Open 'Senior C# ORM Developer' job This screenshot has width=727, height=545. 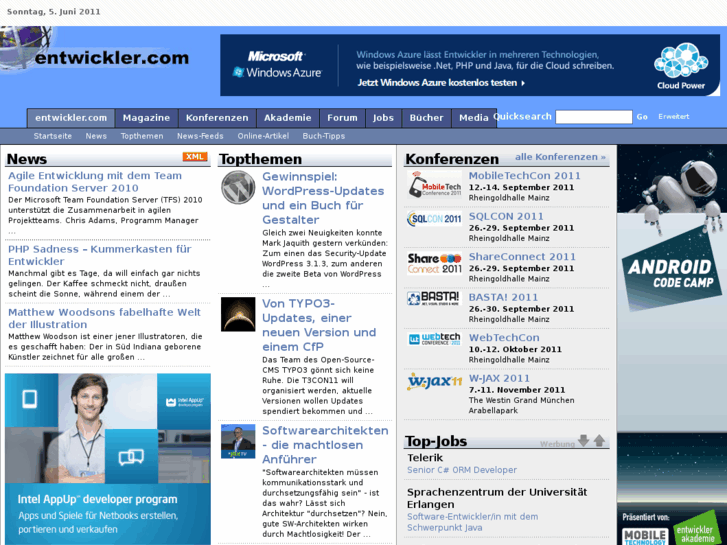point(462,470)
